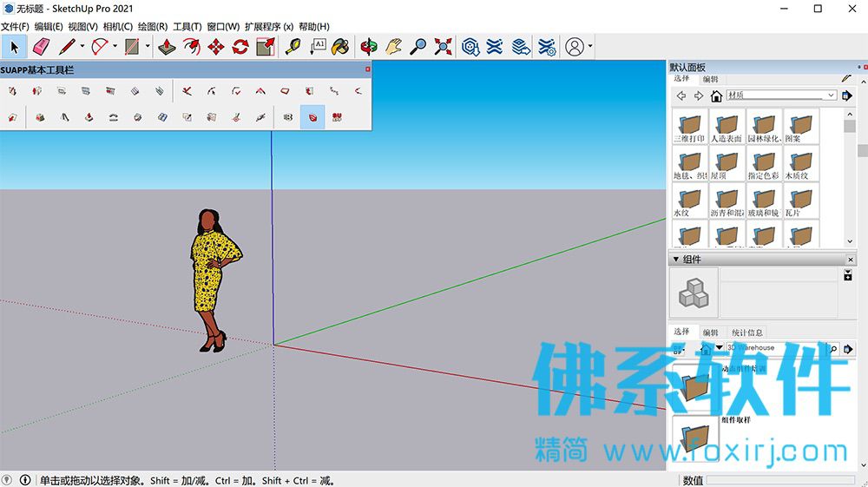The height and width of the screenshot is (487, 868).
Task: Open the 木质纹 material folder
Action: coord(801,162)
